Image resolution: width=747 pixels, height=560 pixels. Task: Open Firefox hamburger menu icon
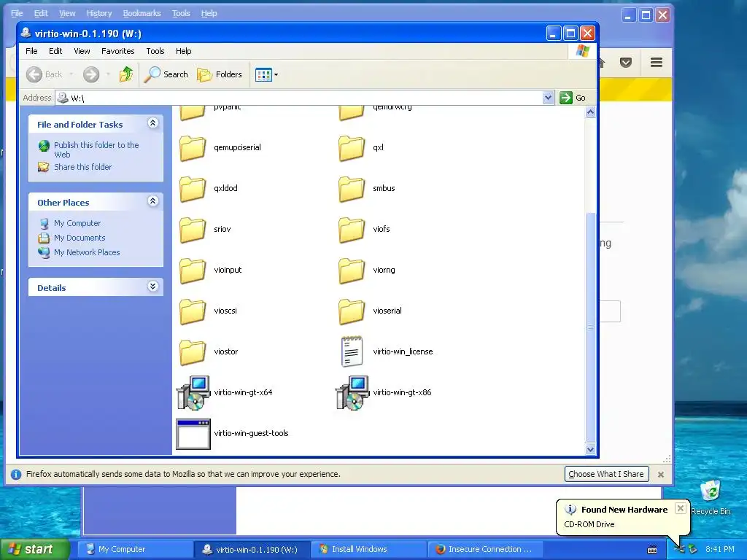(657, 63)
